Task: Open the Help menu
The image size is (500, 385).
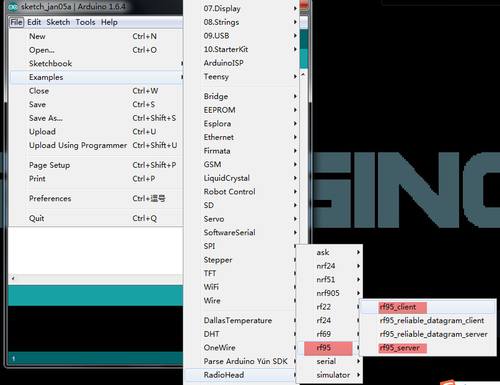Action: [x=109, y=22]
